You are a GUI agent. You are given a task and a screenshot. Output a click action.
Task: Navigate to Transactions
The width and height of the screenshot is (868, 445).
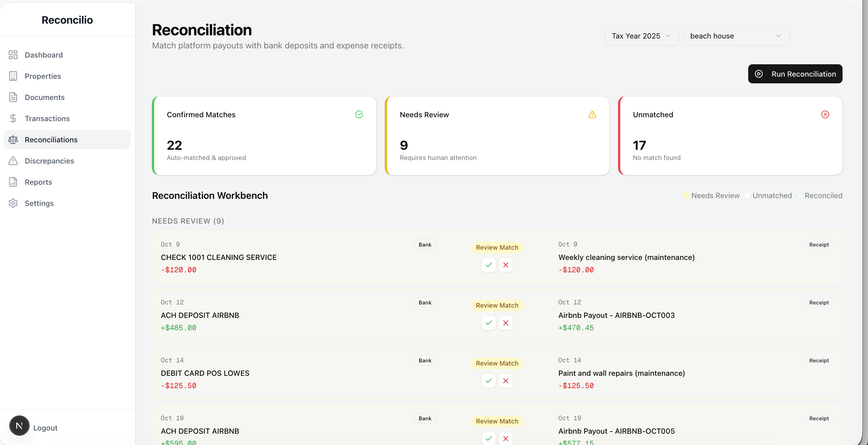(x=67, y=118)
